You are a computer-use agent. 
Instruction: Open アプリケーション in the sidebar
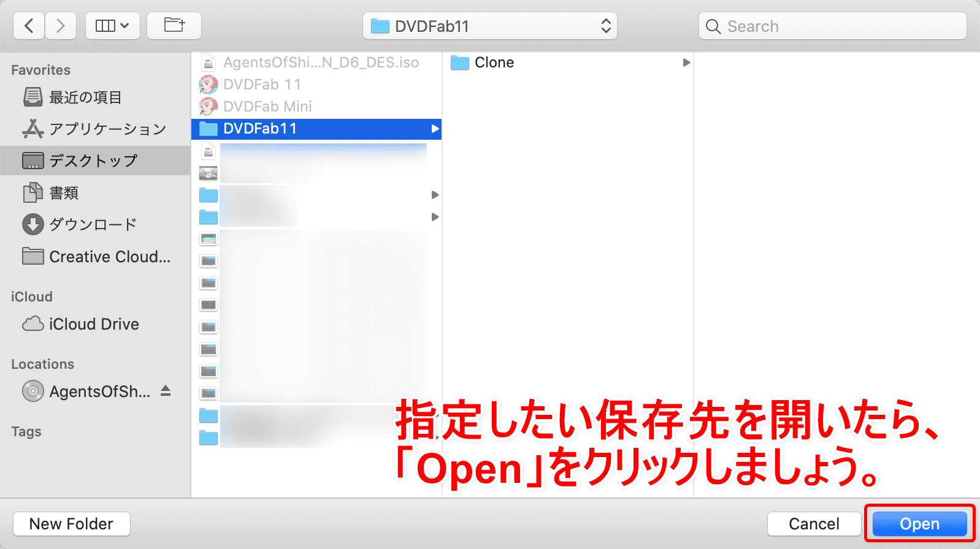coord(95,129)
